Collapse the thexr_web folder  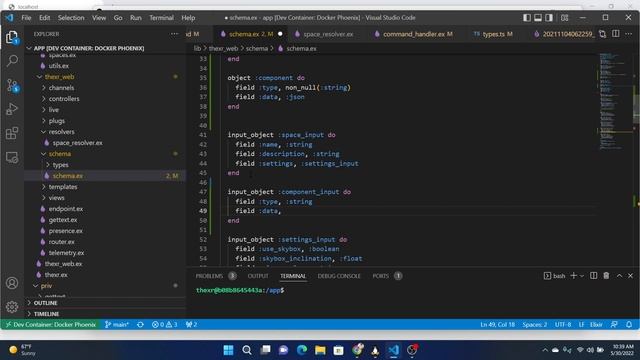pyautogui.click(x=39, y=77)
